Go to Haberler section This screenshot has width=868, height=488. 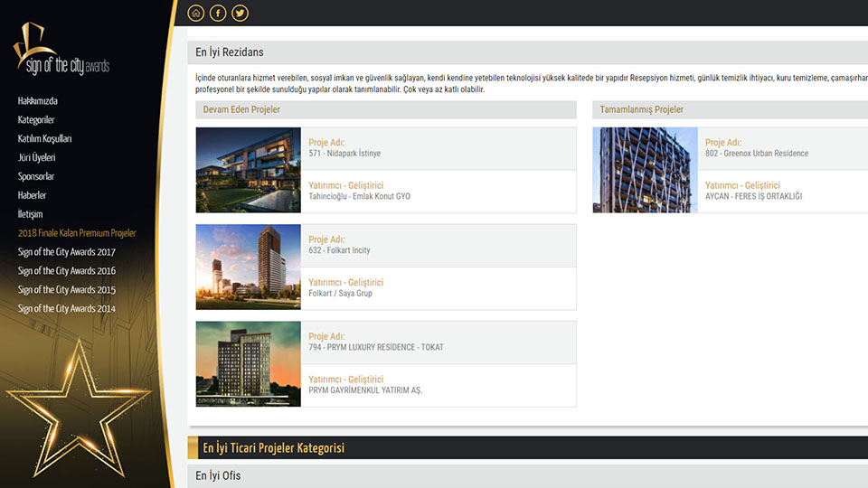click(33, 195)
